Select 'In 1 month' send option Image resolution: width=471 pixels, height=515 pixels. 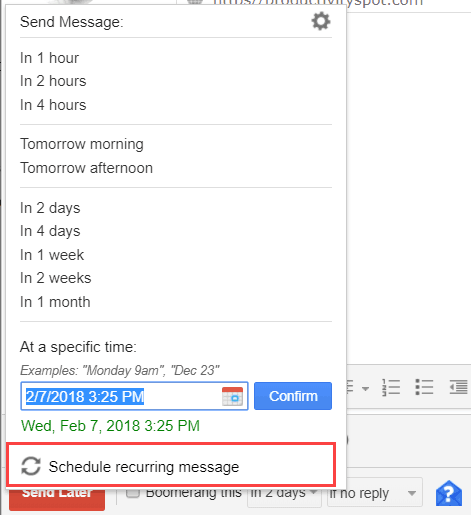(x=55, y=302)
